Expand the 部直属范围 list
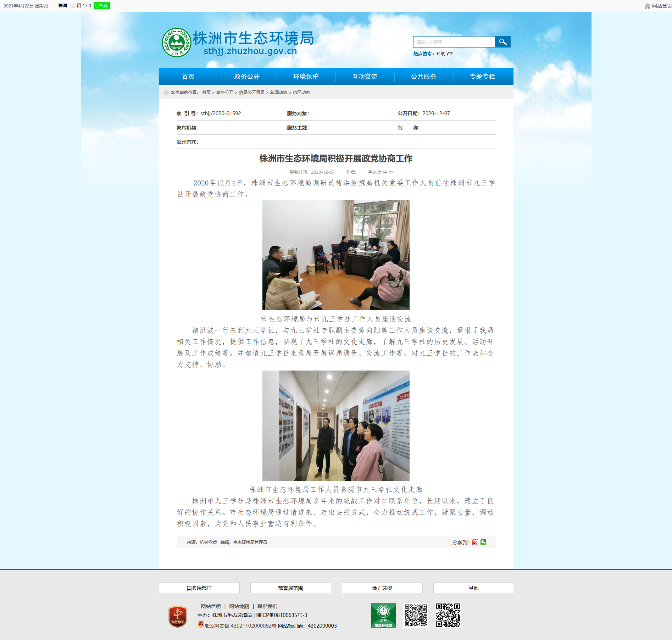 [291, 588]
